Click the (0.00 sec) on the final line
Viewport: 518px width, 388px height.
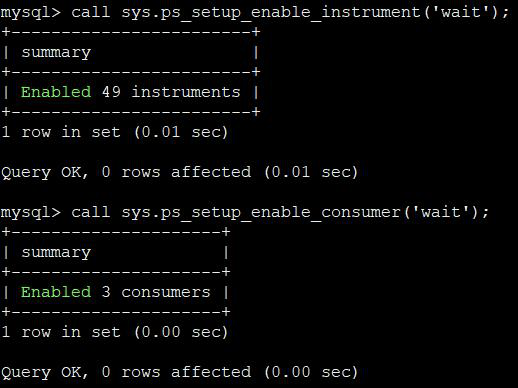pyautogui.click(x=311, y=372)
